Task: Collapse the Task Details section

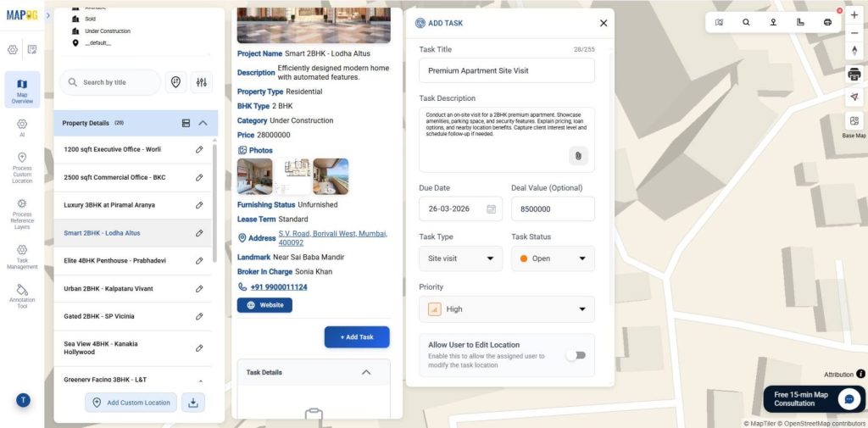Action: pos(366,373)
